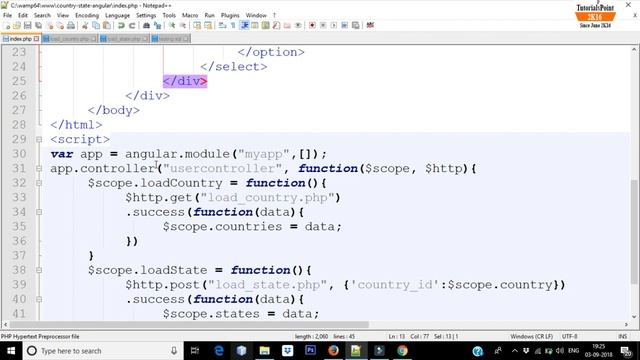The width and height of the screenshot is (640, 360).
Task: Click the Copy toolbar icon
Action: 96,25
